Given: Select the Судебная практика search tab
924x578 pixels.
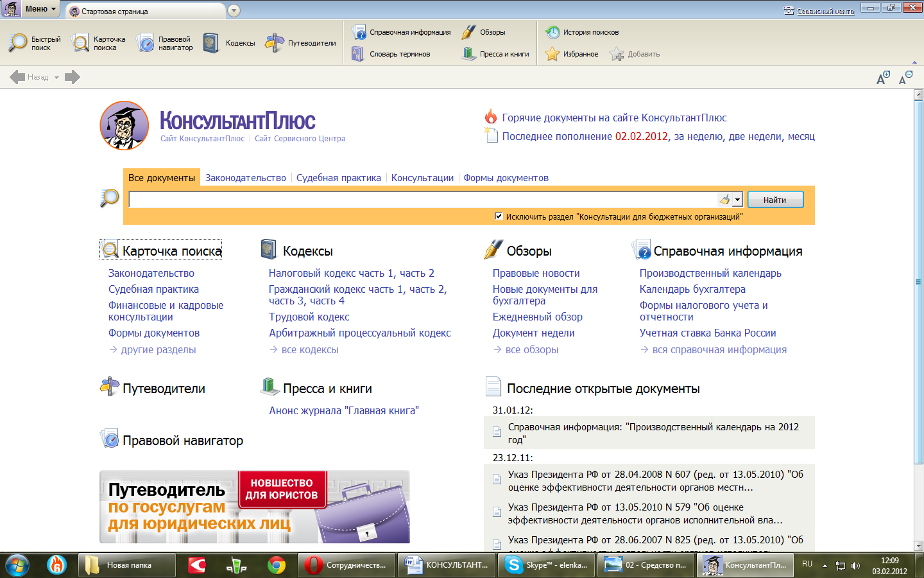Looking at the screenshot, I should click(x=339, y=178).
